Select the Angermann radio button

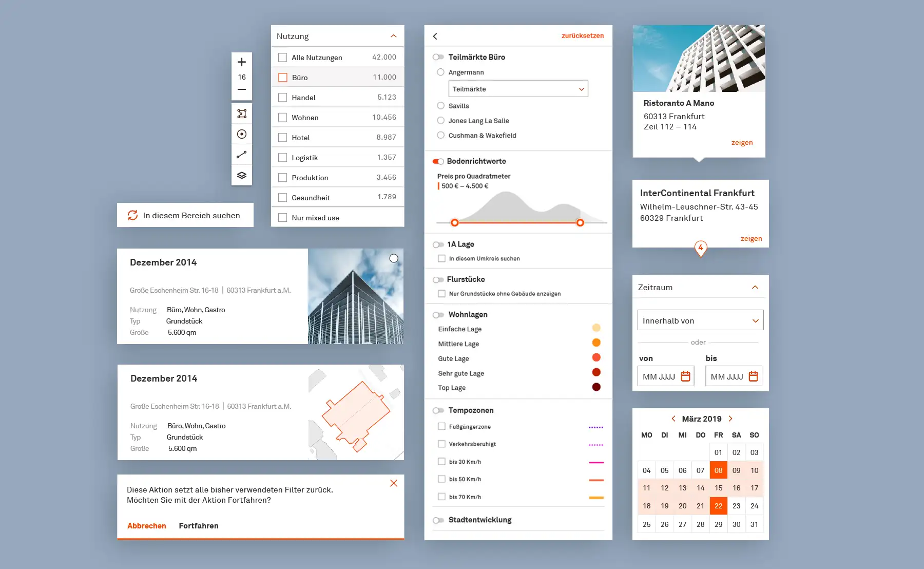click(440, 72)
